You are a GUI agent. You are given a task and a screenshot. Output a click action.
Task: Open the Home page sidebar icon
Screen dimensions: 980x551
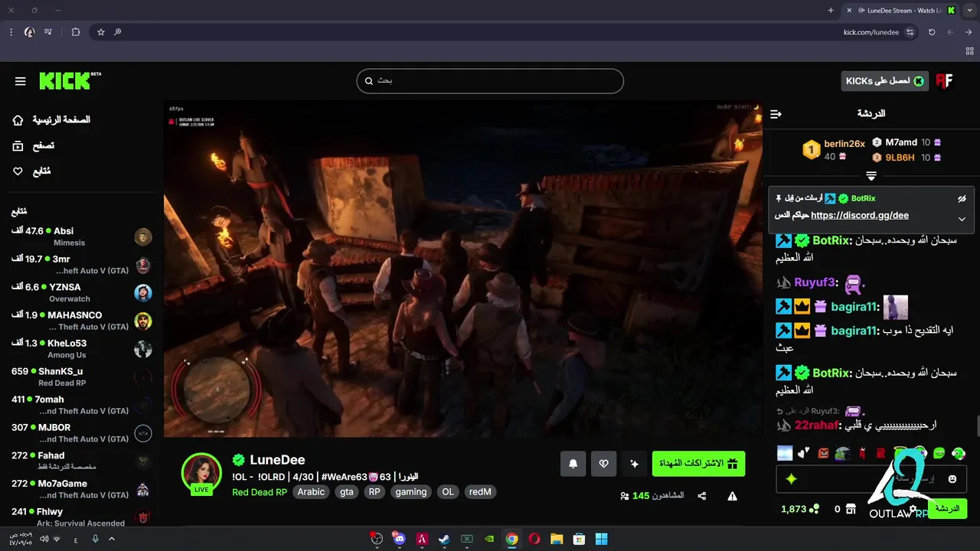pos(18,120)
